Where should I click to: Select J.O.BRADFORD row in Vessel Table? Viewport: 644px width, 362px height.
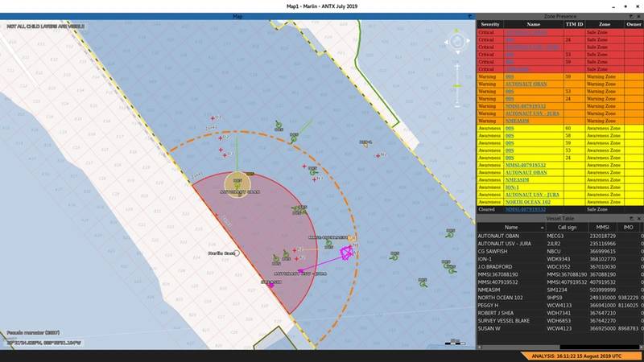tap(559, 267)
